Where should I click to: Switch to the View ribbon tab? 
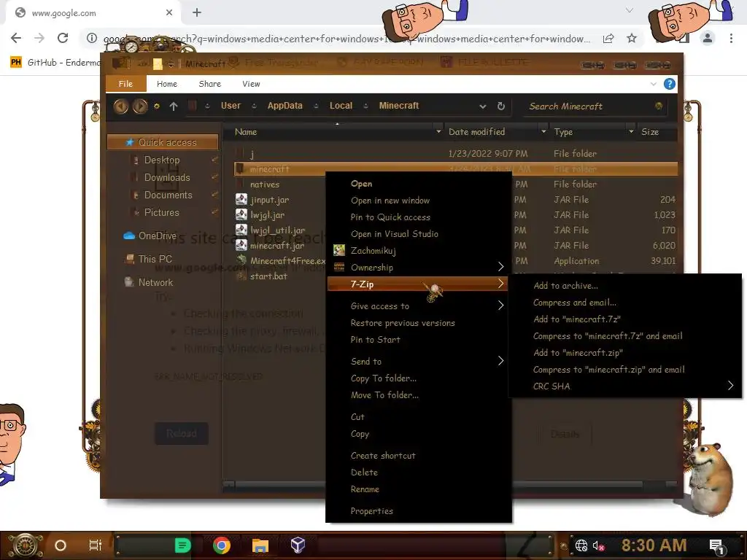[x=251, y=84]
